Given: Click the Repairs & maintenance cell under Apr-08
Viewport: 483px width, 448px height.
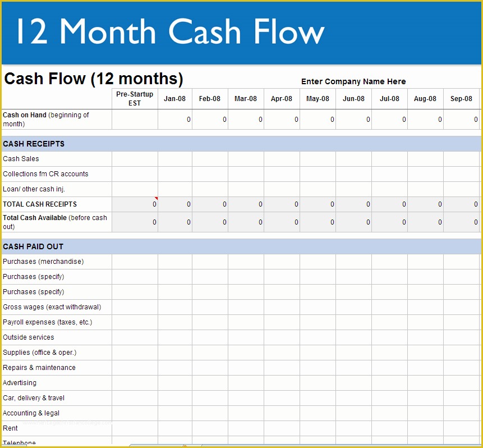Looking at the screenshot, I should point(282,368).
